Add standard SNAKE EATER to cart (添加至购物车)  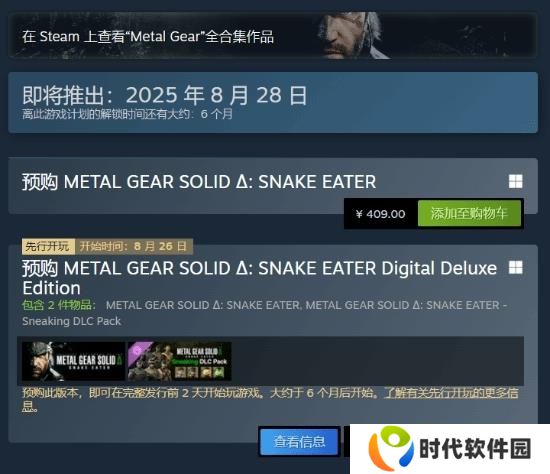tap(469, 213)
